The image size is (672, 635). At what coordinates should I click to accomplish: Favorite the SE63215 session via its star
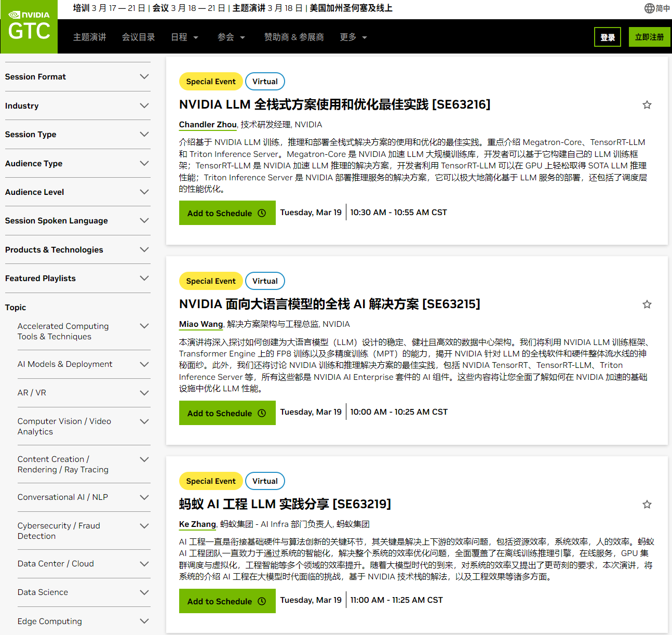tap(647, 304)
